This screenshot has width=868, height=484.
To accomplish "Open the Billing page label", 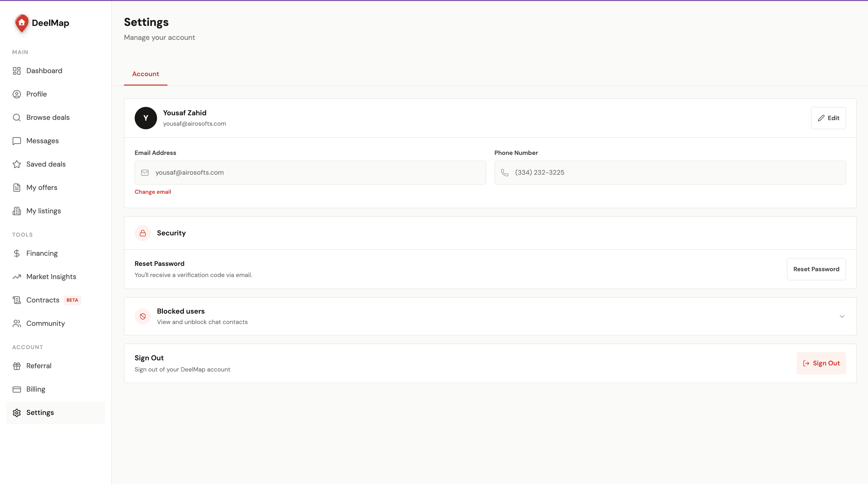I will pos(36,389).
